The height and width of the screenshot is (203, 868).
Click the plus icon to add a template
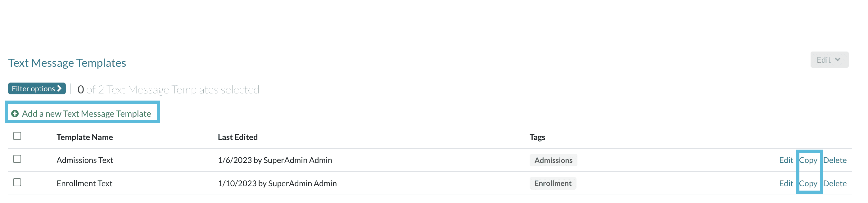(15, 114)
